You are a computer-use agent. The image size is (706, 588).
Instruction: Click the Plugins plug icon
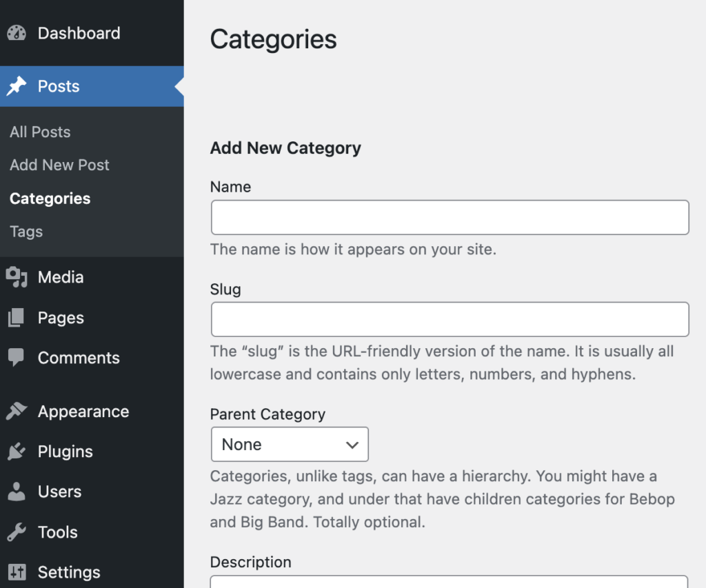tap(17, 452)
